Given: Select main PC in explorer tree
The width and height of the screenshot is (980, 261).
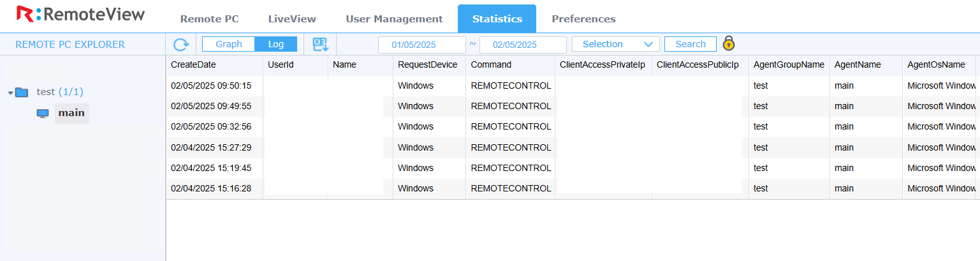Looking at the screenshot, I should [71, 113].
